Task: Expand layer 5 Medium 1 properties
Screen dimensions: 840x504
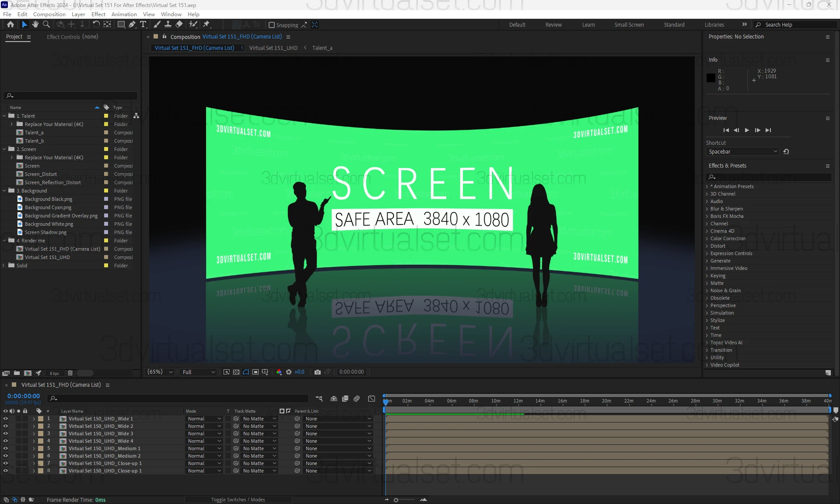Action: [x=34, y=448]
